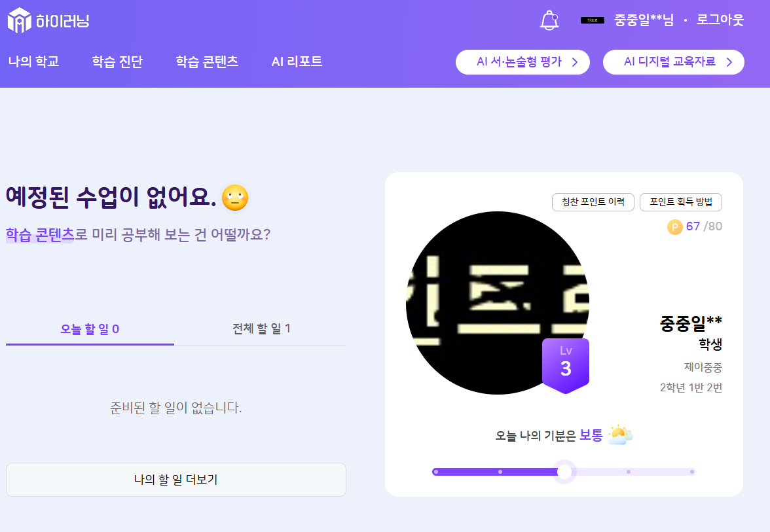Click the 나의 할 일 더보기 button
Viewport: 770px width, 532px height.
click(175, 480)
